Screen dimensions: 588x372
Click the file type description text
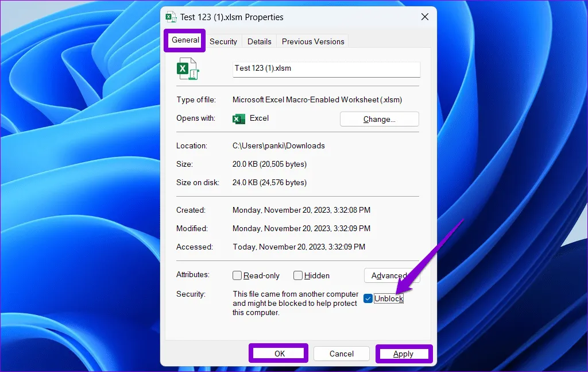click(x=317, y=99)
